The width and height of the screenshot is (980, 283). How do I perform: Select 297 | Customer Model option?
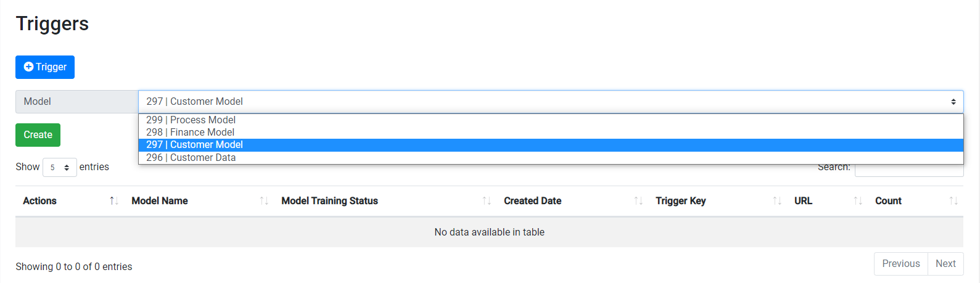195,145
